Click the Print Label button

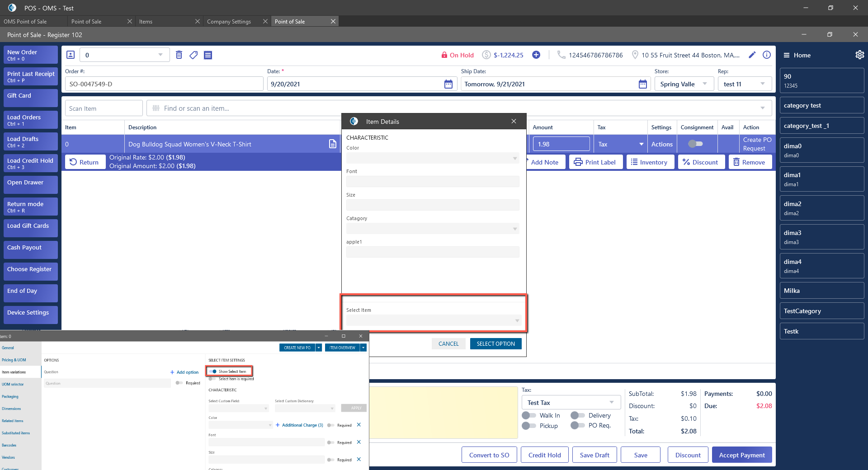[595, 162]
